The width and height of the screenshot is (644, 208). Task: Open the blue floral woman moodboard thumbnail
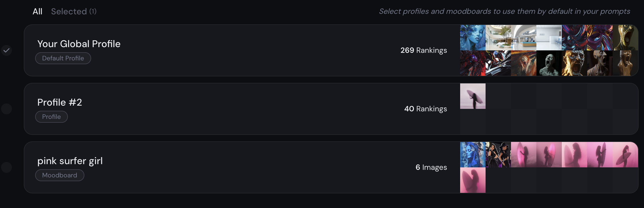[473, 155]
